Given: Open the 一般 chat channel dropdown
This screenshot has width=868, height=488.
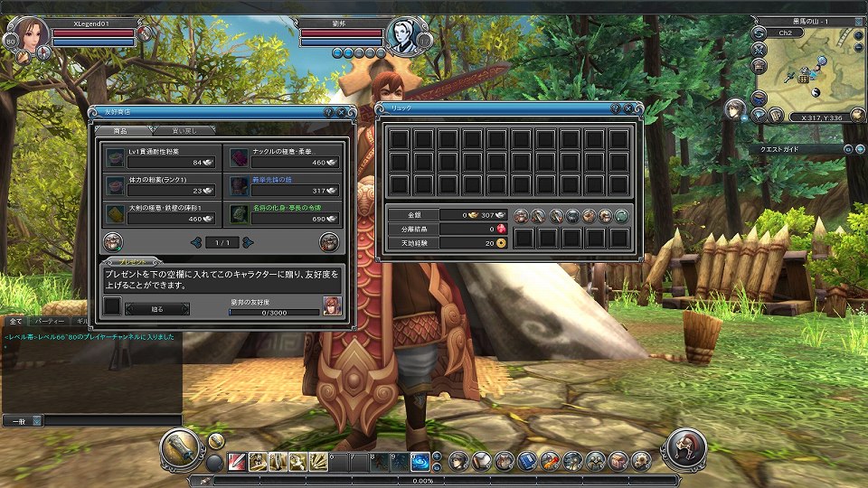Looking at the screenshot, I should coord(37,421).
